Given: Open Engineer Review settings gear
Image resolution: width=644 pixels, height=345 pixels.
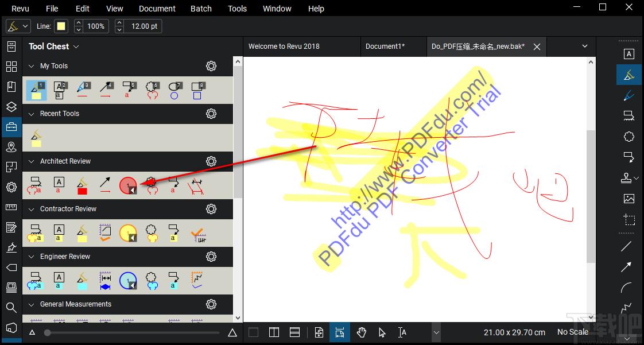Looking at the screenshot, I should (x=211, y=257).
